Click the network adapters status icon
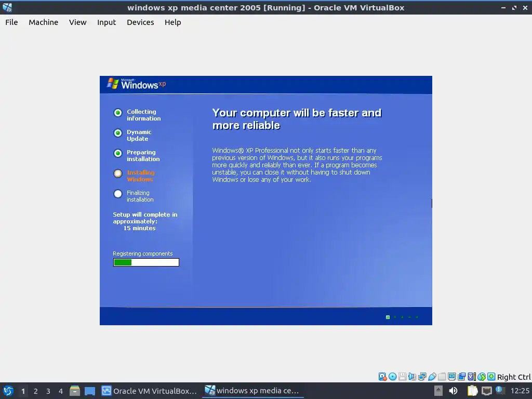 [x=422, y=377]
